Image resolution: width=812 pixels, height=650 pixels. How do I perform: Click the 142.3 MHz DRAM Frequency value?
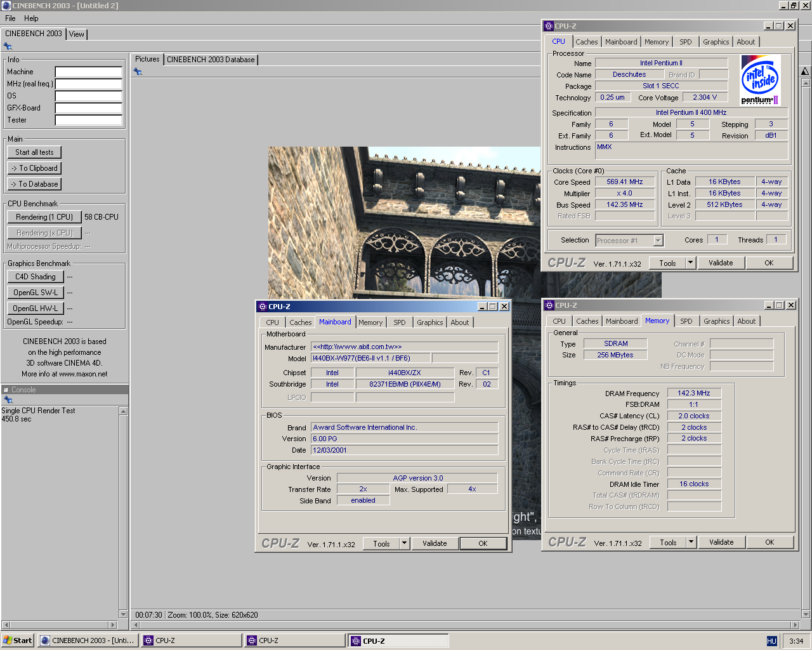click(694, 393)
